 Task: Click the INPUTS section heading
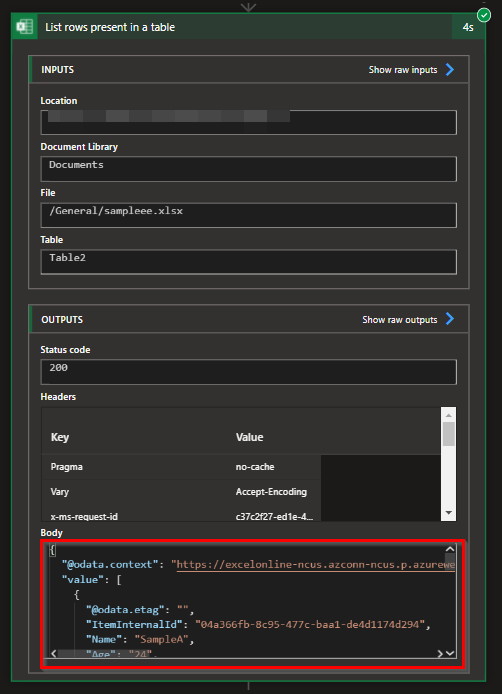tap(58, 70)
